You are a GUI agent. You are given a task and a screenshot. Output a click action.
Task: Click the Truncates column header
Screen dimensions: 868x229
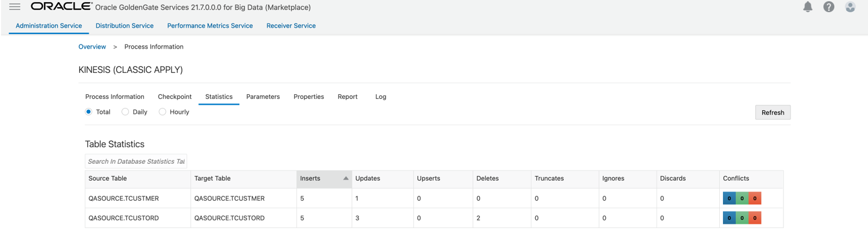(565, 179)
